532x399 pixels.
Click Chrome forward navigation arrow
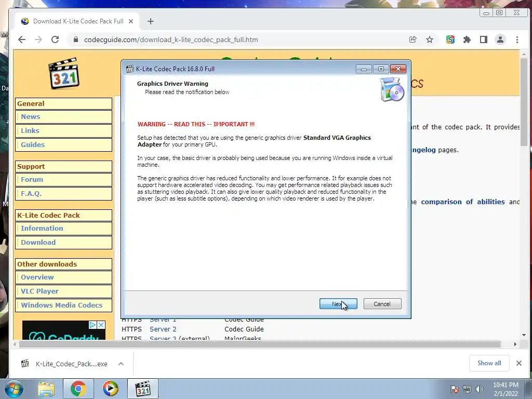38,39
